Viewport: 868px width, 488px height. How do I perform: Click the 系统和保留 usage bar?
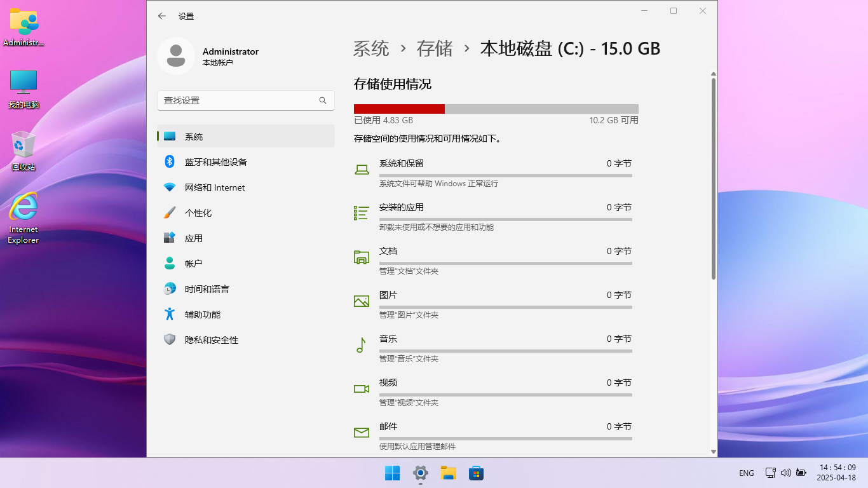(x=506, y=175)
